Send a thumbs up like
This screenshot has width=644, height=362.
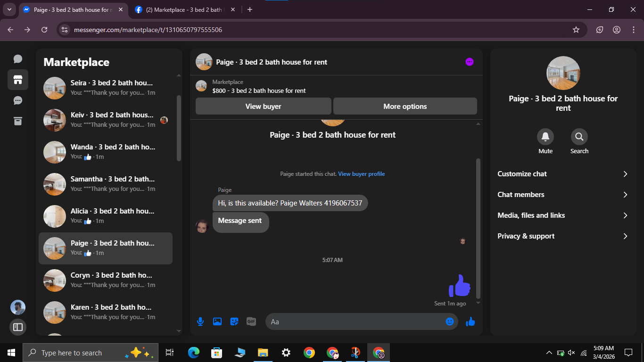click(x=471, y=321)
